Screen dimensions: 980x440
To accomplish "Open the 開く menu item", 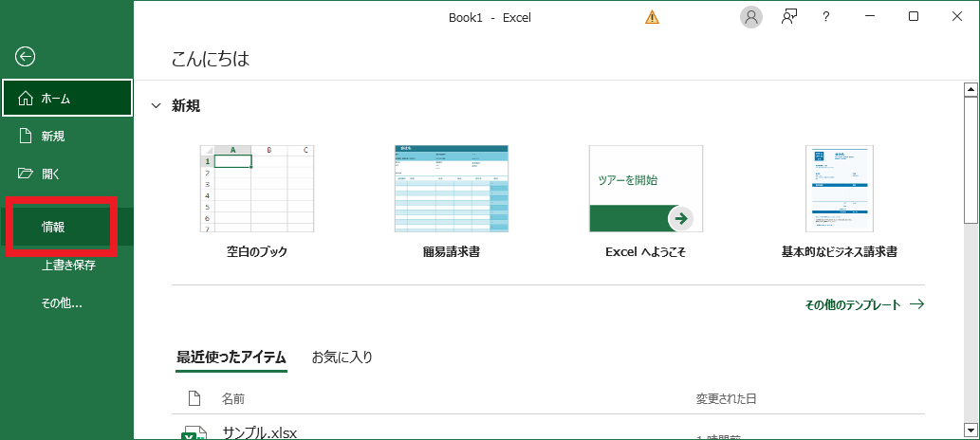I will tap(66, 174).
